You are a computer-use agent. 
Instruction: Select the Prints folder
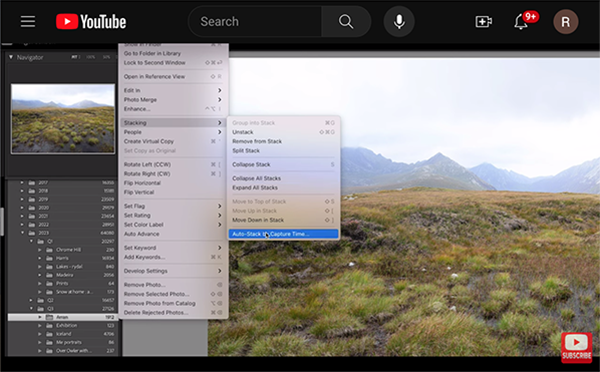point(62,283)
